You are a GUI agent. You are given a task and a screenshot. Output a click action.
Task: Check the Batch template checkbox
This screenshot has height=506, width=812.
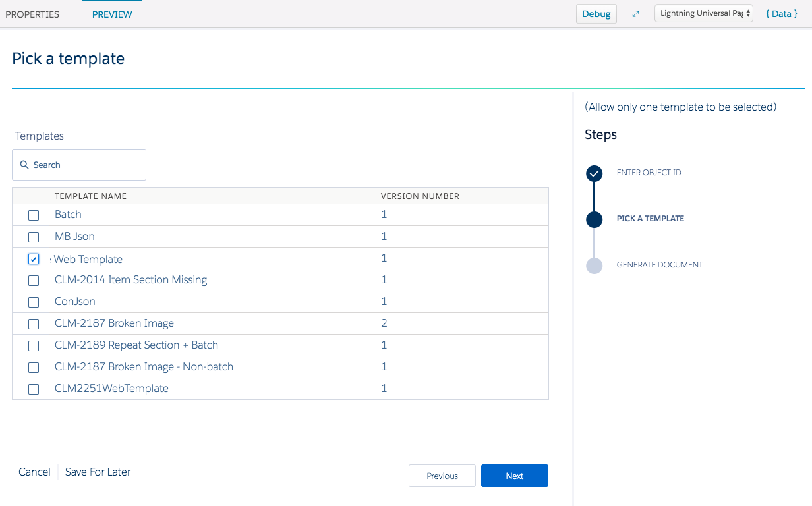(x=34, y=215)
